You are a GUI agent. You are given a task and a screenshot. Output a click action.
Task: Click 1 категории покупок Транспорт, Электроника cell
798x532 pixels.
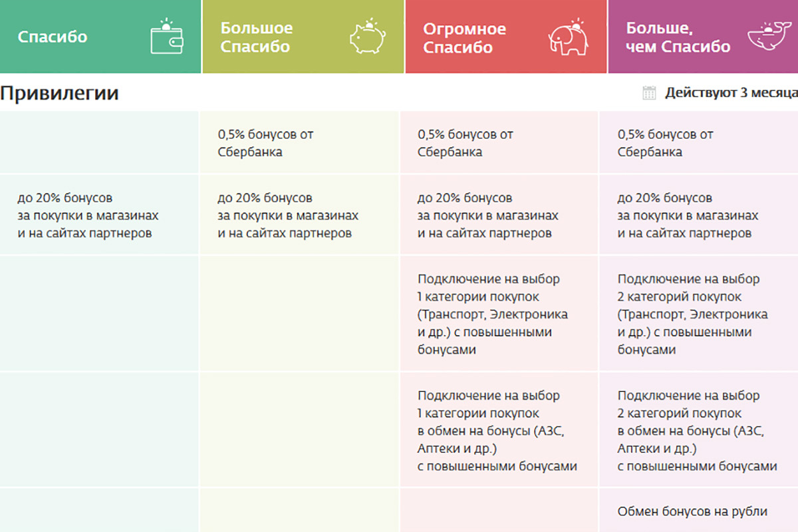pos(493,314)
